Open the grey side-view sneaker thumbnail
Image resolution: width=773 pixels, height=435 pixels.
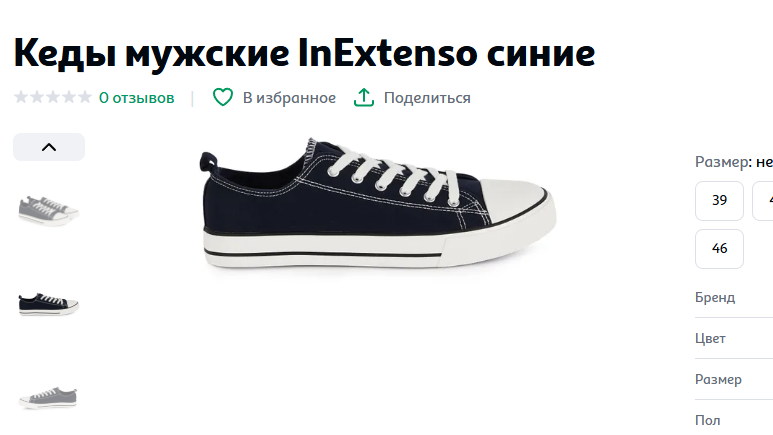[48, 398]
